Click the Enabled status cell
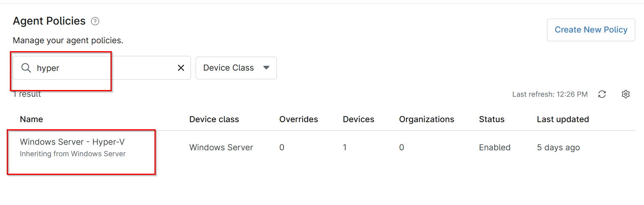This screenshot has width=644, height=205. [495, 148]
